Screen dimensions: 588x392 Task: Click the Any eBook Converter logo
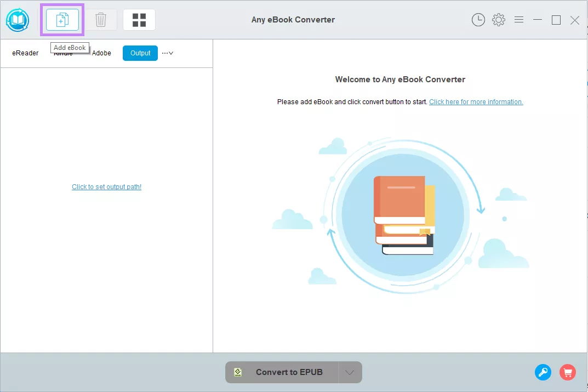pos(17,20)
